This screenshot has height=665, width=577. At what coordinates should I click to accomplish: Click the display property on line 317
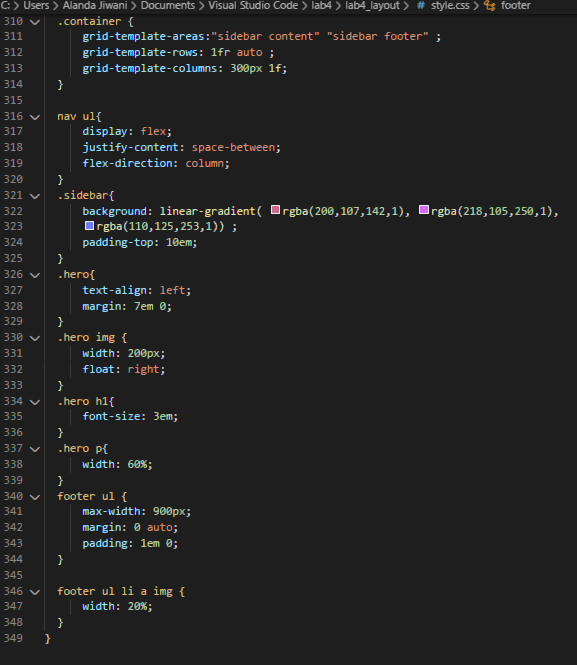pyautogui.click(x=105, y=131)
